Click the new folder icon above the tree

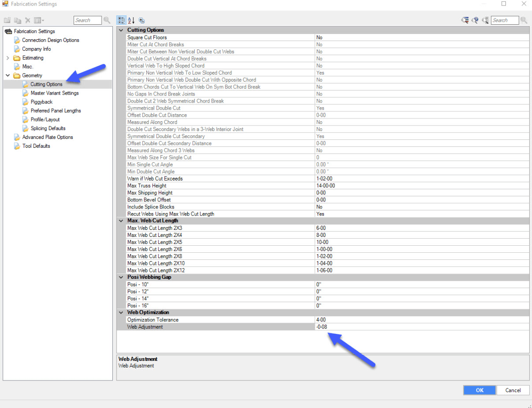pos(7,21)
